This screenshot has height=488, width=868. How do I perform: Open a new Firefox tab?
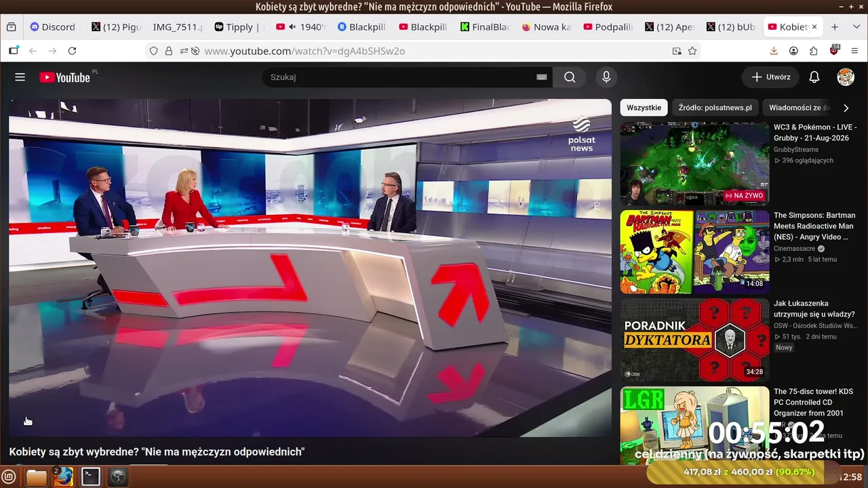pyautogui.click(x=835, y=27)
